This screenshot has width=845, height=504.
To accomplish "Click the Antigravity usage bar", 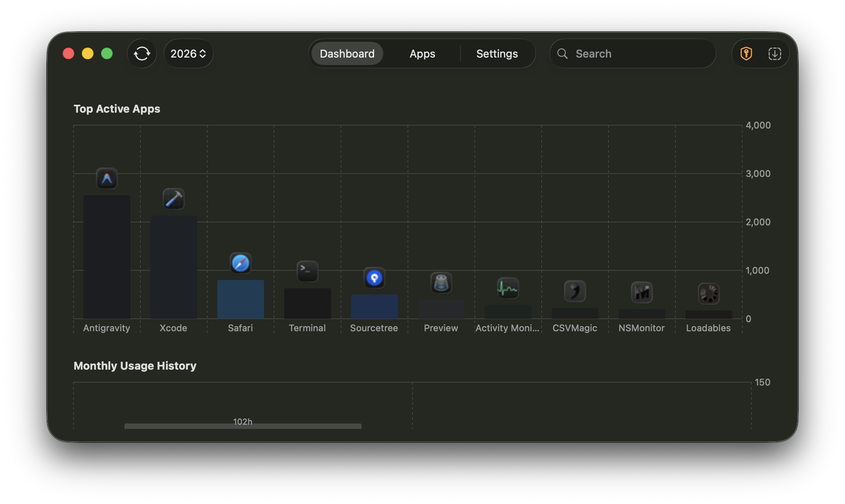I will [107, 257].
